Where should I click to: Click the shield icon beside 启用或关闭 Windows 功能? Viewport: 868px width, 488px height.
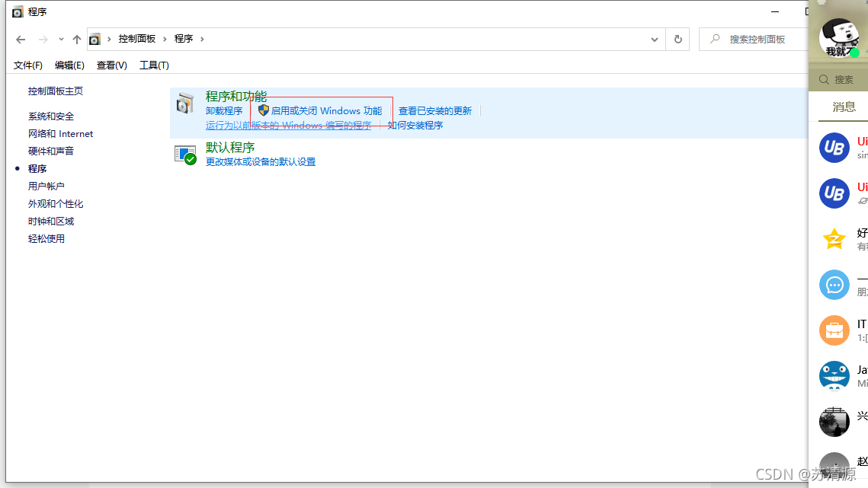tap(264, 110)
